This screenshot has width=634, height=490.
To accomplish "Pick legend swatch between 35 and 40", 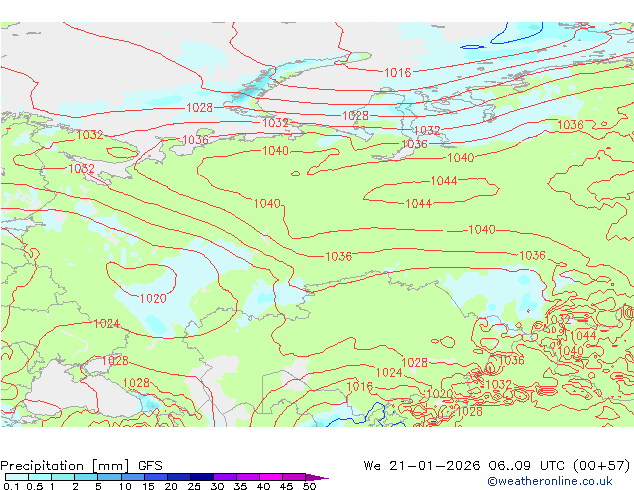I will (x=248, y=477).
